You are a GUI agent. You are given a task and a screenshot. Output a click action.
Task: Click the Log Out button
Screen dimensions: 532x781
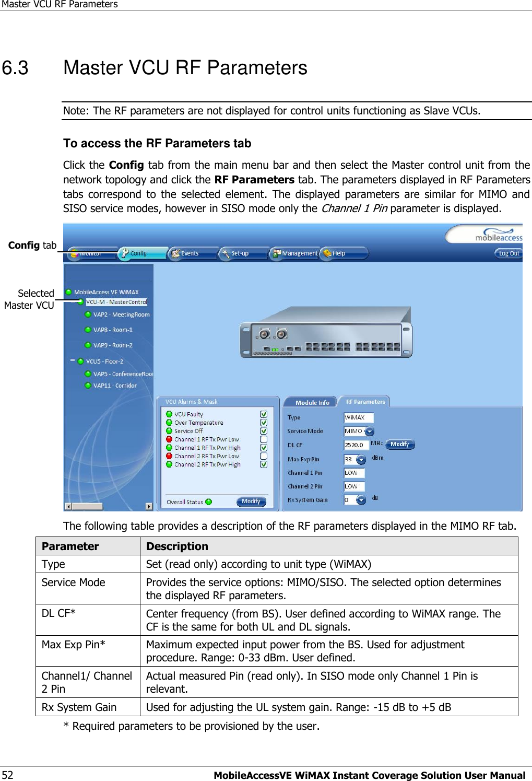[x=509, y=253]
